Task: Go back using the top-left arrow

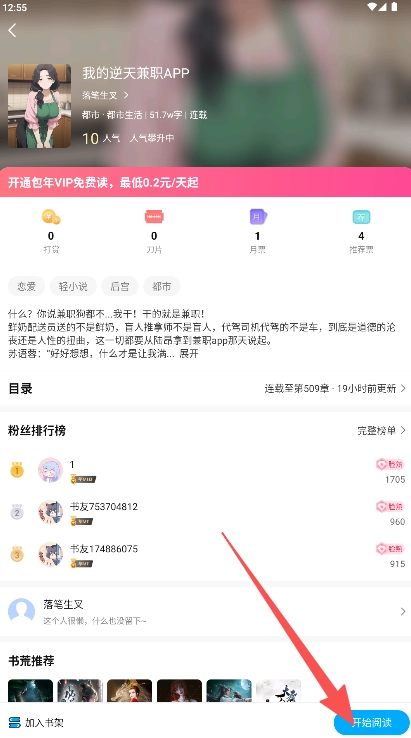Action: click(12, 31)
